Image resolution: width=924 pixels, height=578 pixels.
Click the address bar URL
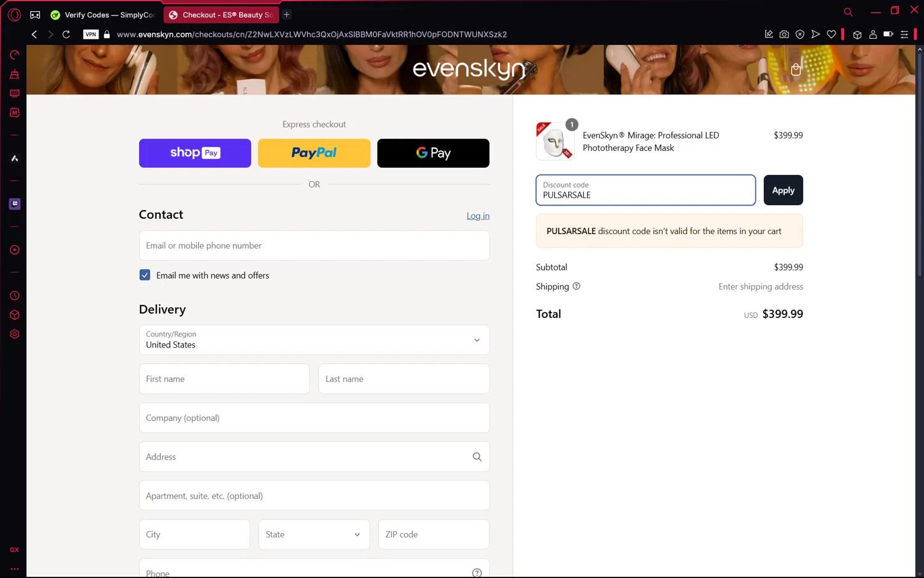point(312,35)
